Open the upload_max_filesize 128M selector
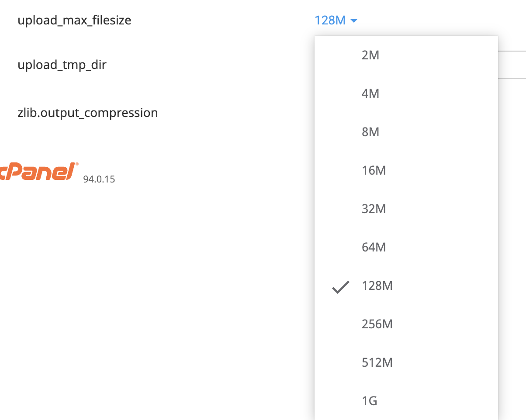Viewport: 526px width, 420px height. 336,20
